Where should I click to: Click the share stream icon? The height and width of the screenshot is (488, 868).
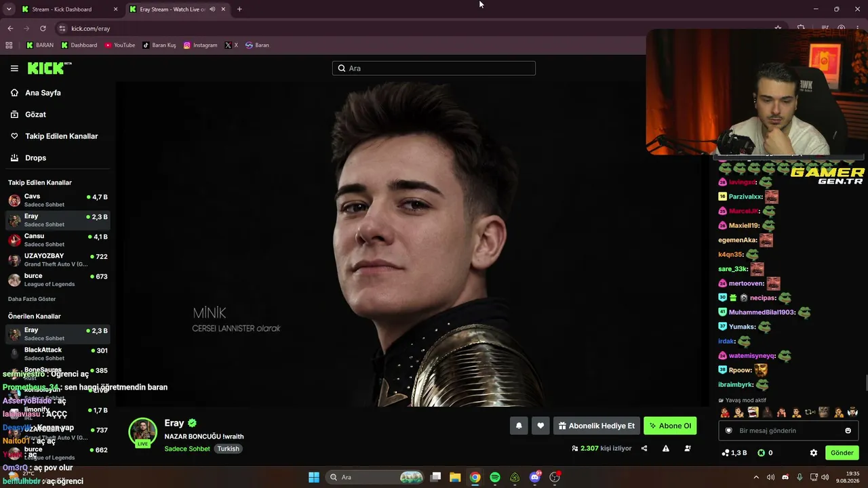644,448
